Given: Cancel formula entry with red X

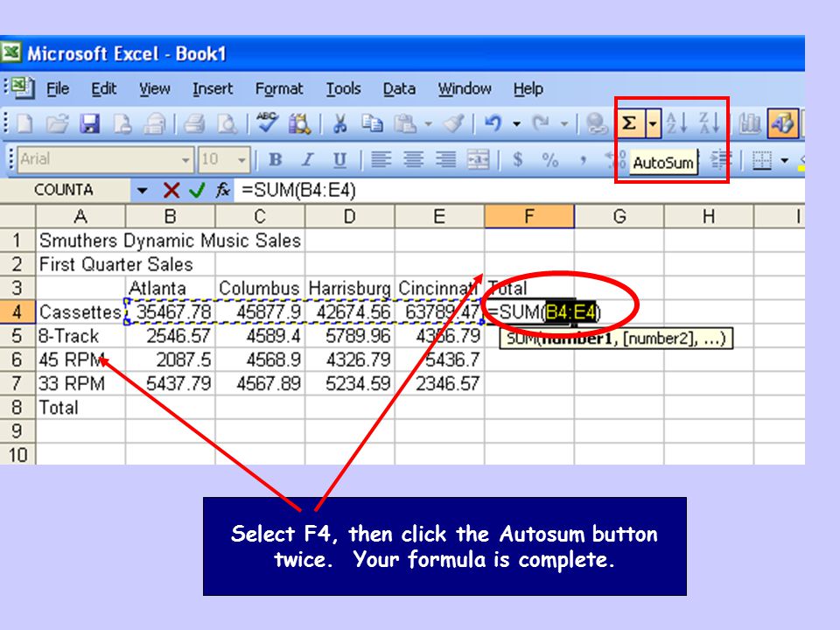Looking at the screenshot, I should point(171,190).
